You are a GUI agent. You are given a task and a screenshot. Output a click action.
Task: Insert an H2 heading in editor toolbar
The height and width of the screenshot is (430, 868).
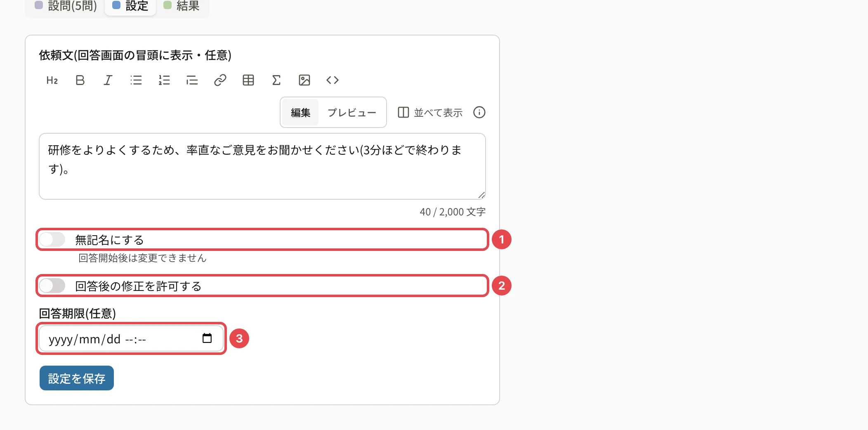tap(52, 80)
